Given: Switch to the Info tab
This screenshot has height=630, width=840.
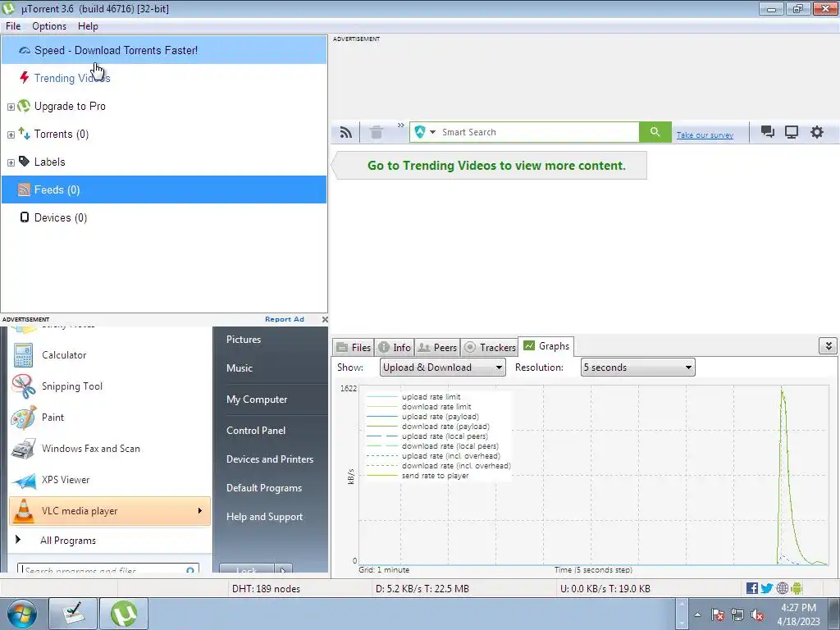Looking at the screenshot, I should (x=395, y=347).
